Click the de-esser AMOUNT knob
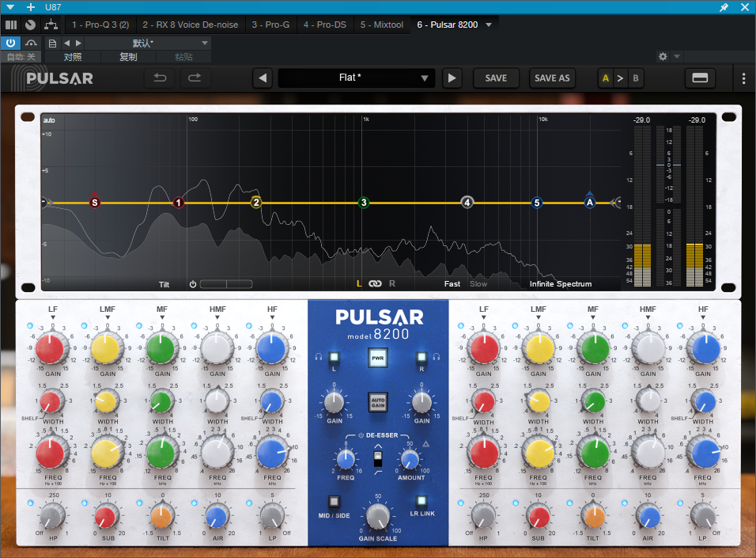Viewport: 756px width, 558px height. pyautogui.click(x=410, y=459)
